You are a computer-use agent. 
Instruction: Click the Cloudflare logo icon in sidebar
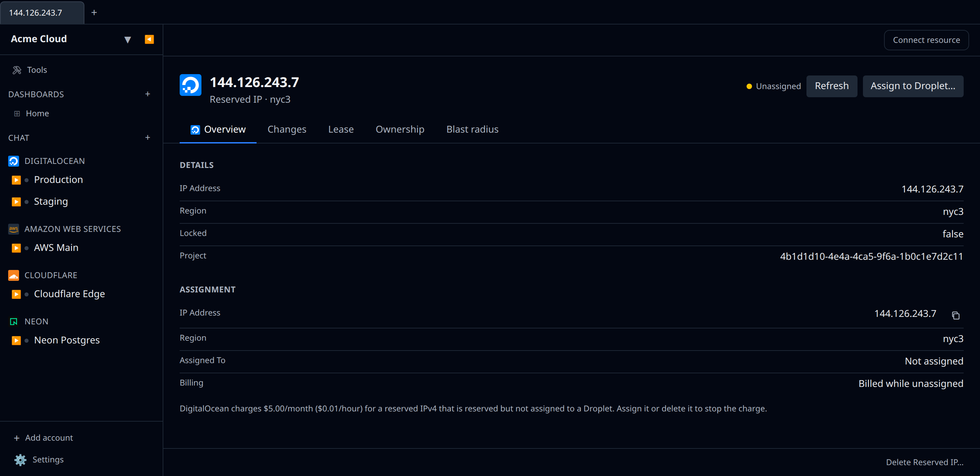14,275
